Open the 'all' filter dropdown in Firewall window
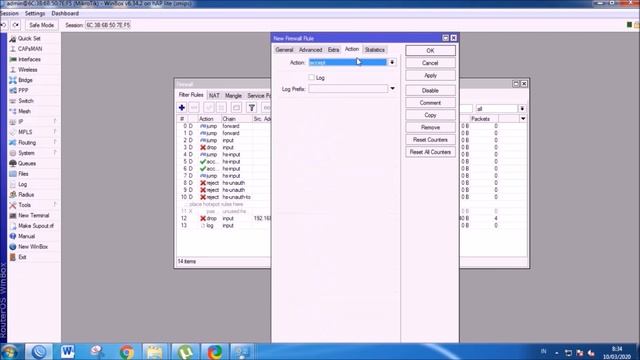 click(x=522, y=109)
